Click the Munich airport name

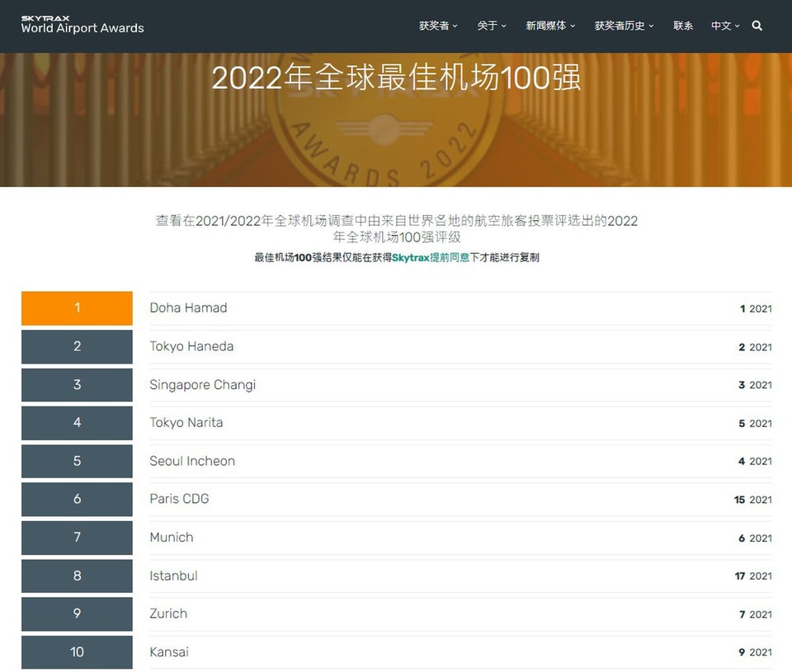coord(172,538)
